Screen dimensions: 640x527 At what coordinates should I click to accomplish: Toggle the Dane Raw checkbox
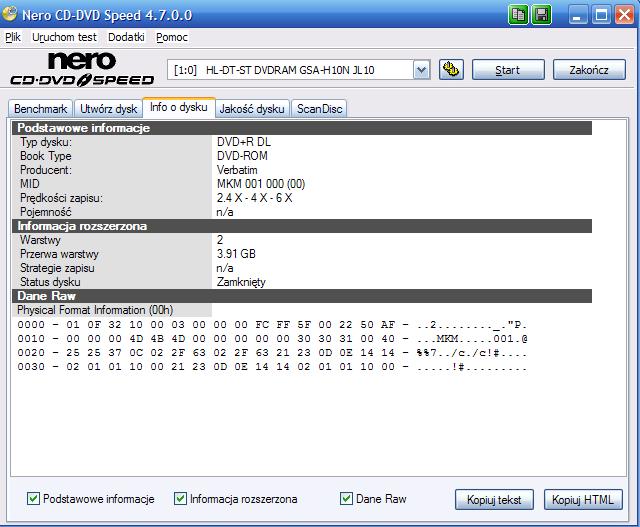click(x=346, y=498)
